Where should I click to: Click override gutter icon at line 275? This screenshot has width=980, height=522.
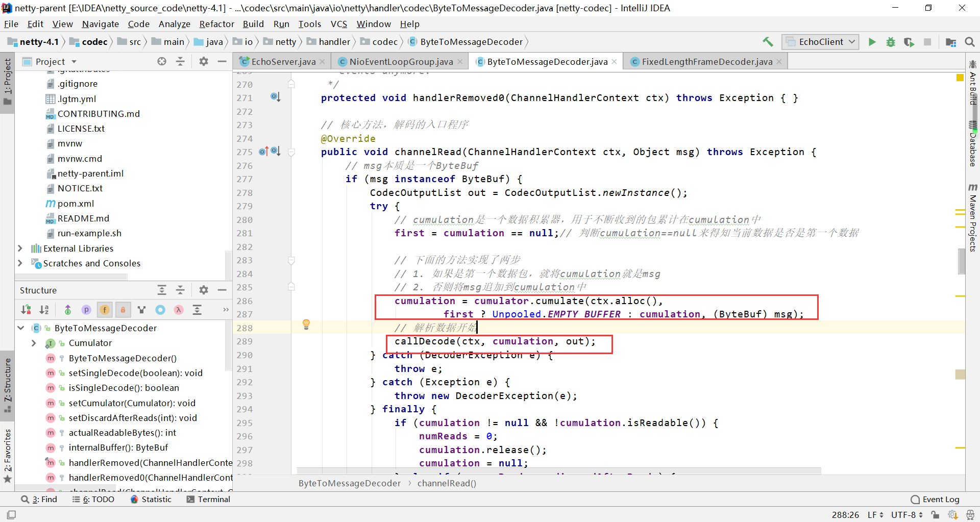pos(263,152)
